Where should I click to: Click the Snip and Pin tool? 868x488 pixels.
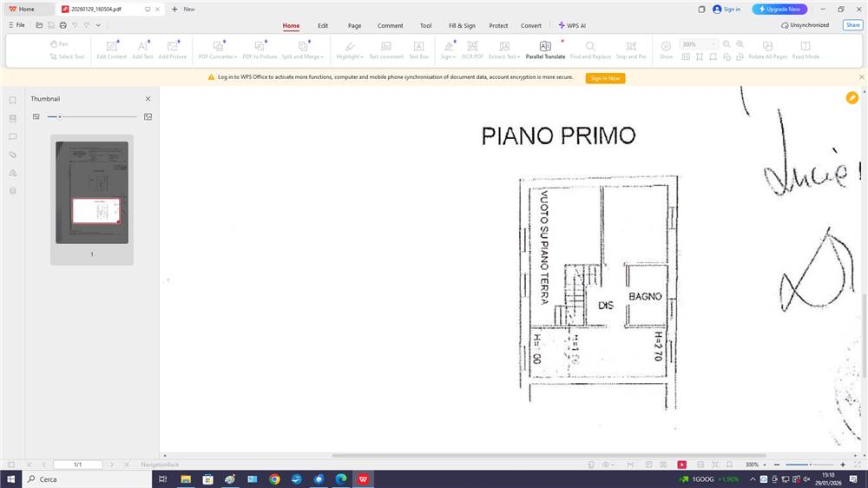[631, 49]
